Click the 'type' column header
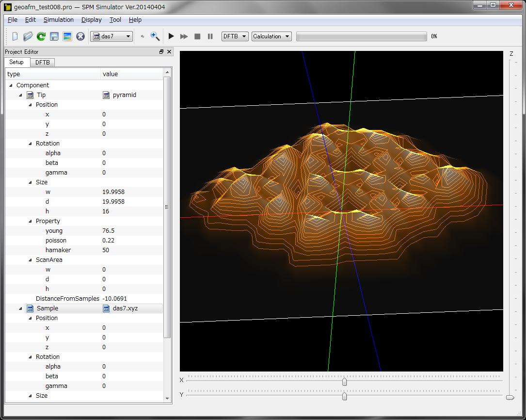Image resolution: width=526 pixels, height=420 pixels. point(53,74)
